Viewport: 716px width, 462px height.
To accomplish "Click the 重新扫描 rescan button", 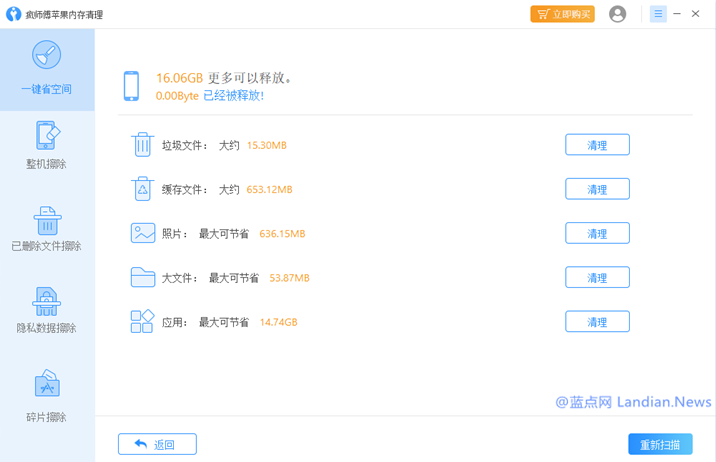I will [659, 444].
